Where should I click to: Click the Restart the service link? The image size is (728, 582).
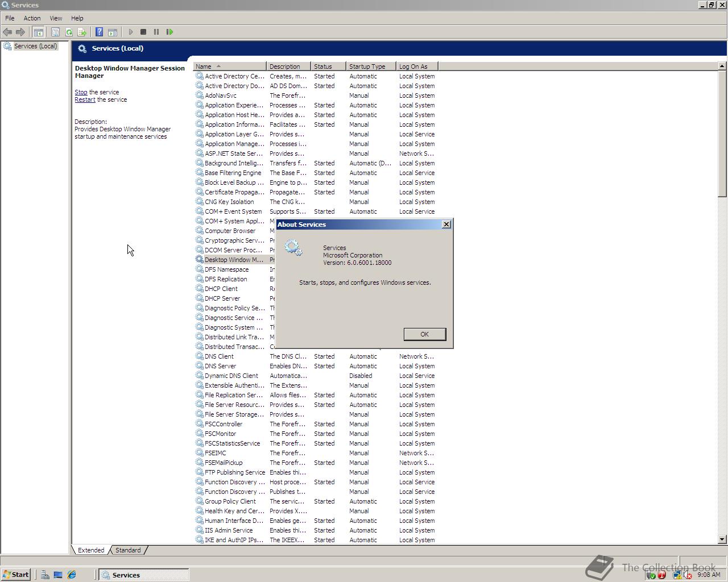[x=85, y=99]
